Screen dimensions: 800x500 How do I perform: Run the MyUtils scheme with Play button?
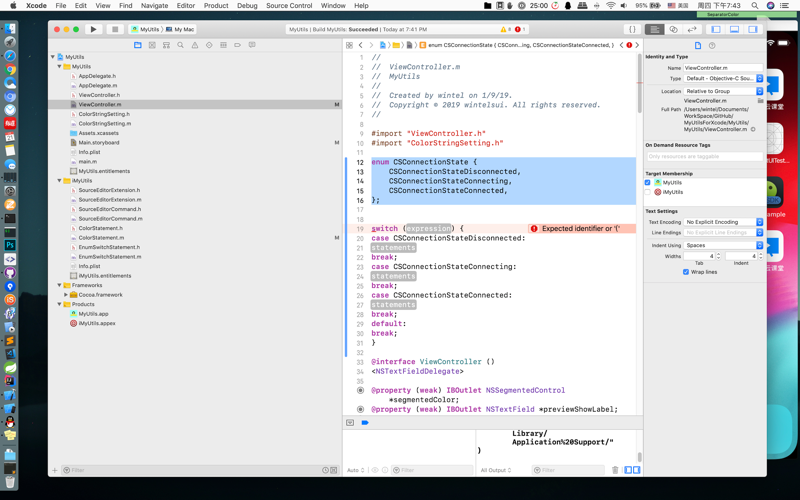pyautogui.click(x=93, y=30)
